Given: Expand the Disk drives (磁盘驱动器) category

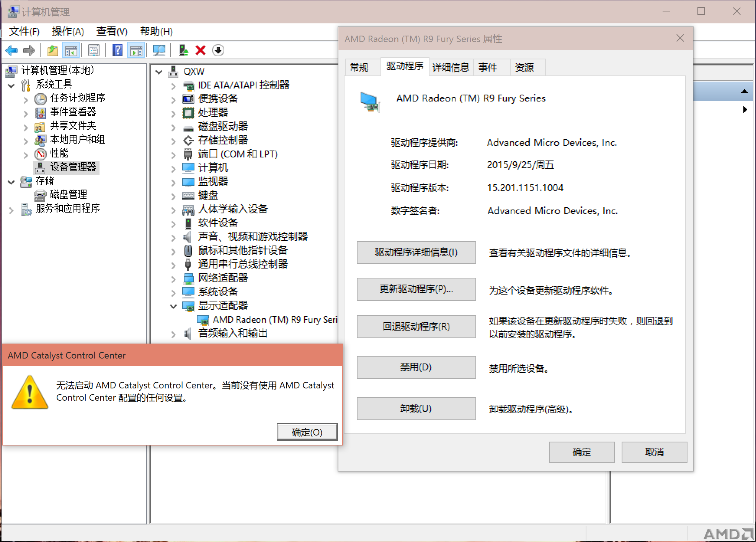Looking at the screenshot, I should coord(173,127).
